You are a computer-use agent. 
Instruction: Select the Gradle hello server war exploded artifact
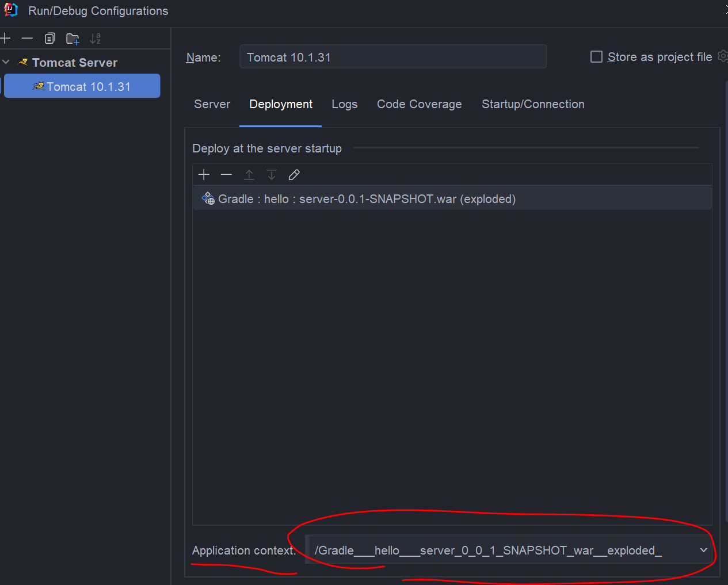452,198
